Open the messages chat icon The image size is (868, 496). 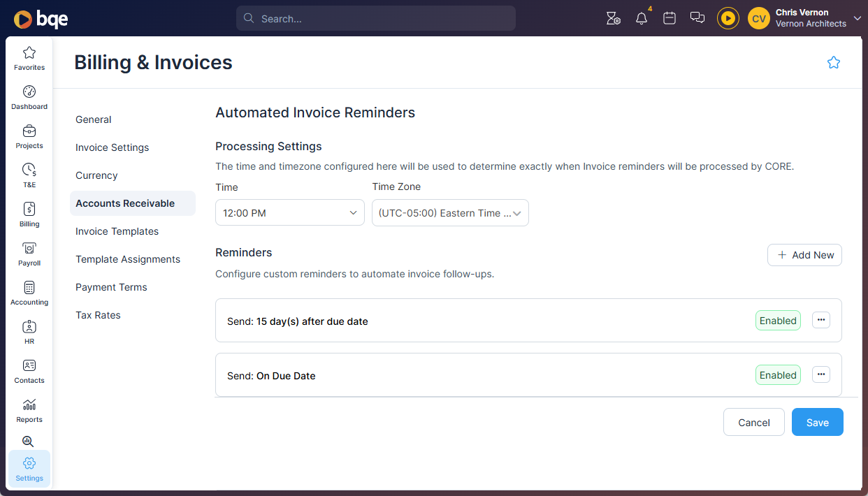697,18
